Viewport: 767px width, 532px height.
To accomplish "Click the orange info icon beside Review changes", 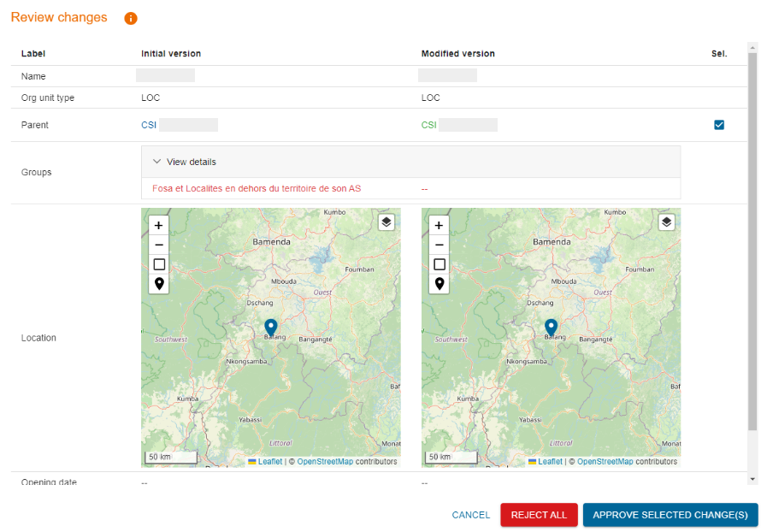I will tap(131, 18).
